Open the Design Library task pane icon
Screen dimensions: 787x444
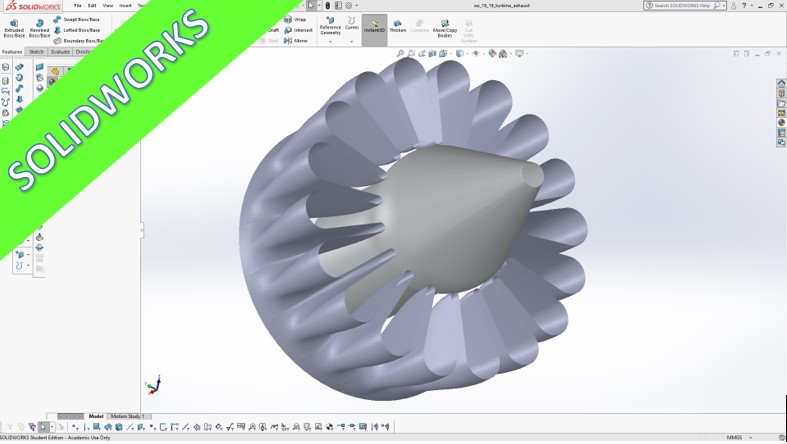[x=781, y=93]
